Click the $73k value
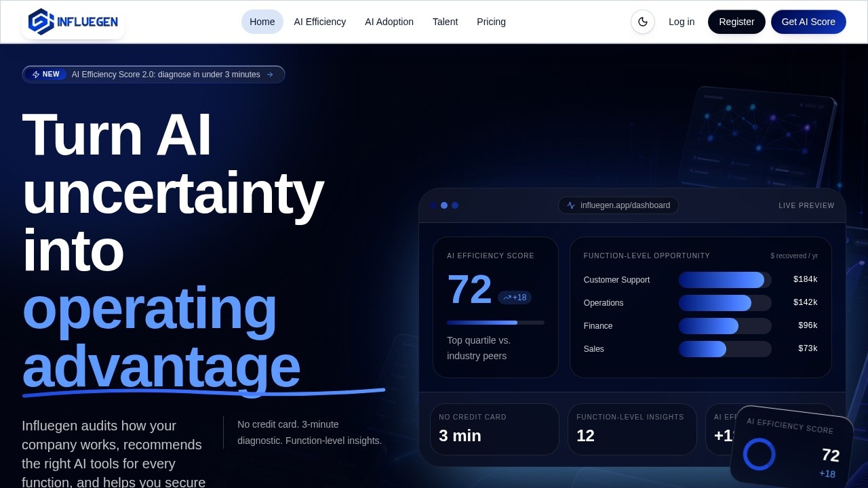This screenshot has height=488, width=868. (x=808, y=349)
